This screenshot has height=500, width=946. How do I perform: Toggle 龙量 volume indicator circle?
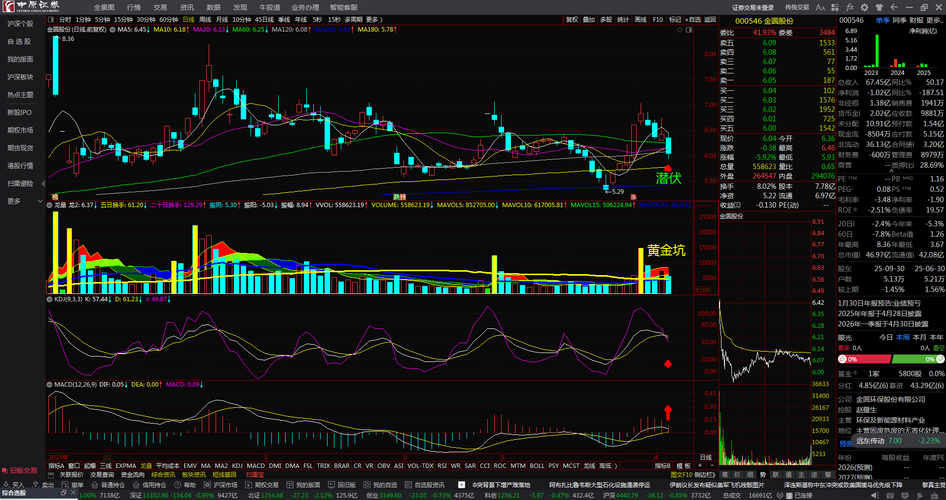[49, 205]
